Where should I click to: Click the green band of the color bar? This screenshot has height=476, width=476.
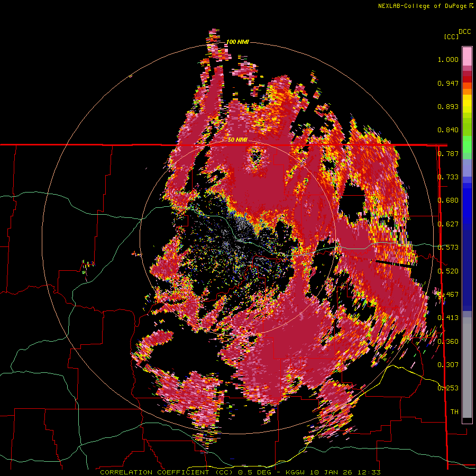(x=467, y=145)
